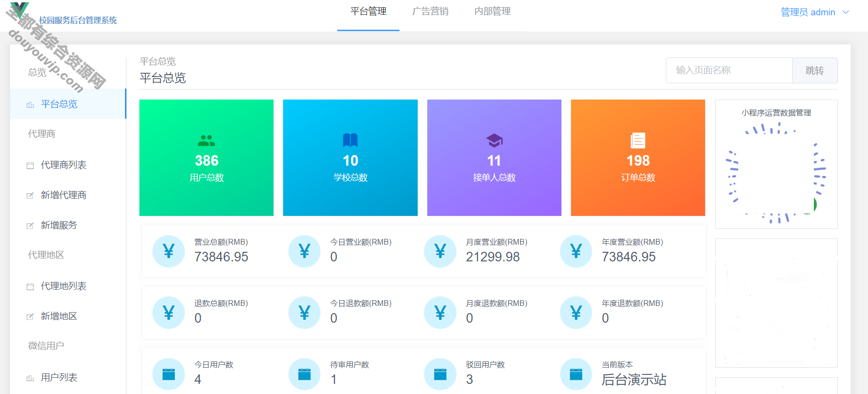Image resolution: width=868 pixels, height=394 pixels.
Task: Click edit icon next to 新增代理商
Action: click(x=30, y=195)
